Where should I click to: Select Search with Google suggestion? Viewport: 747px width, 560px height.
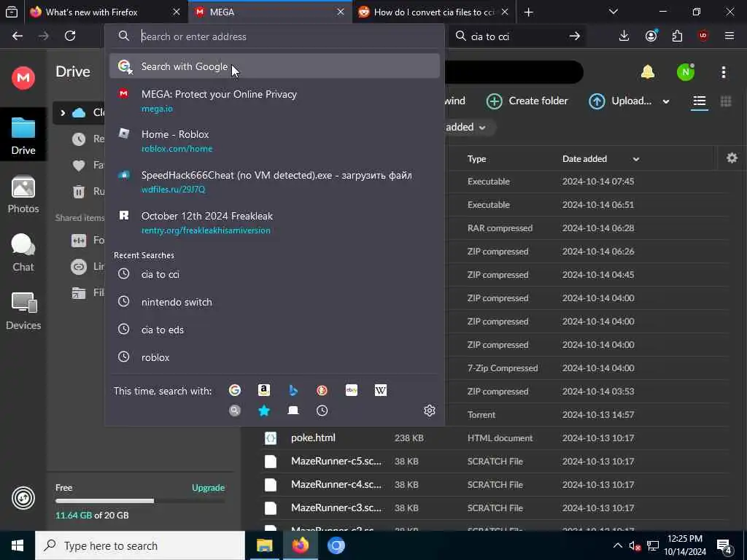coord(274,66)
